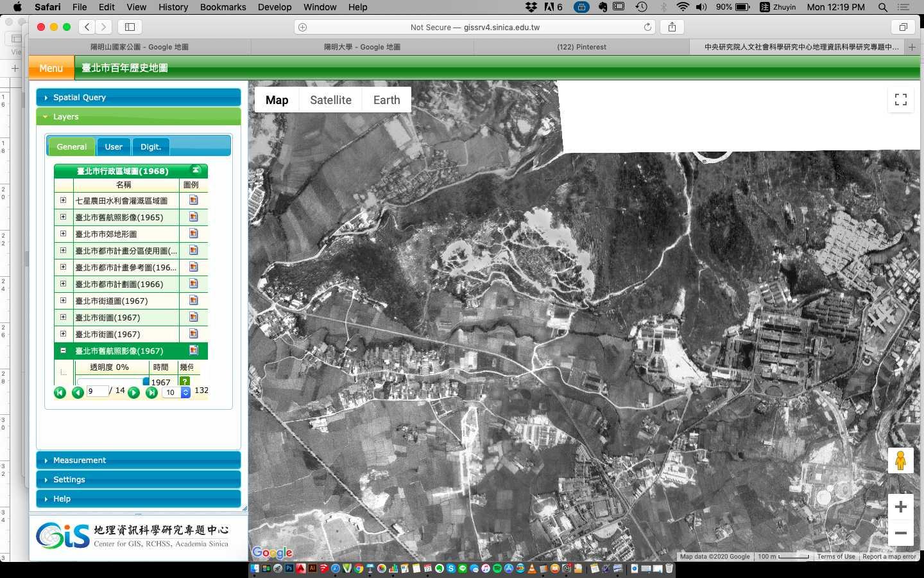Collapse the 臺北市舊航照影像(1967) layer row

[63, 351]
